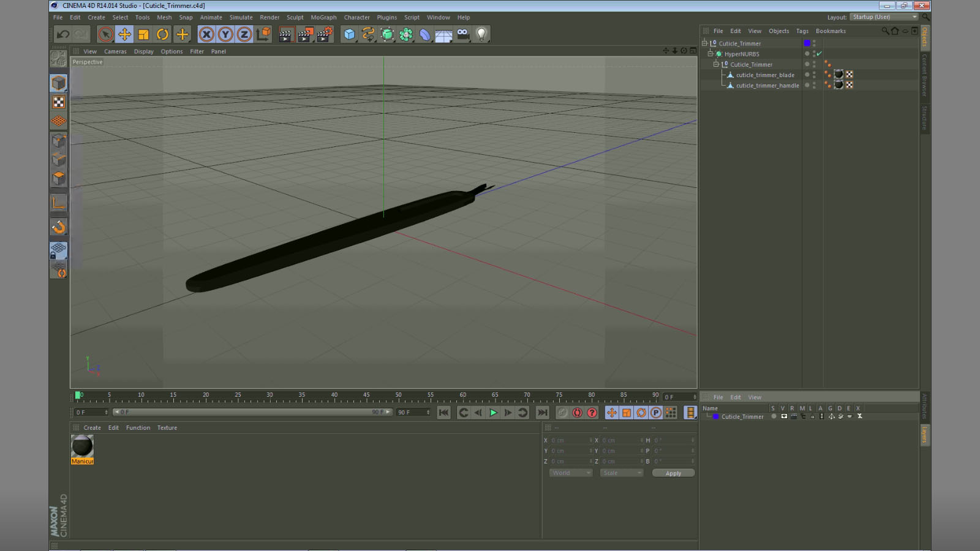The image size is (980, 551).
Task: Open viewport Cameras menu
Action: pos(115,51)
